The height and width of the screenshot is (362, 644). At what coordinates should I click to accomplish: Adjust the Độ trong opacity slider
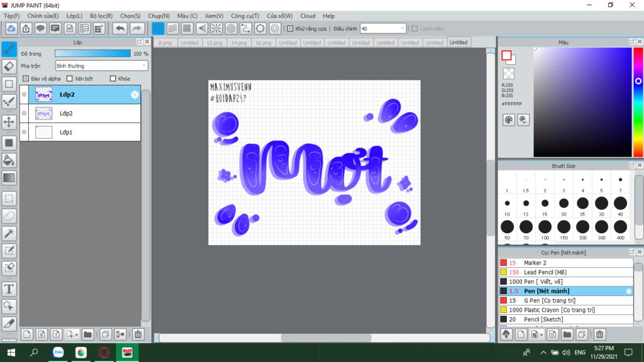pos(92,53)
